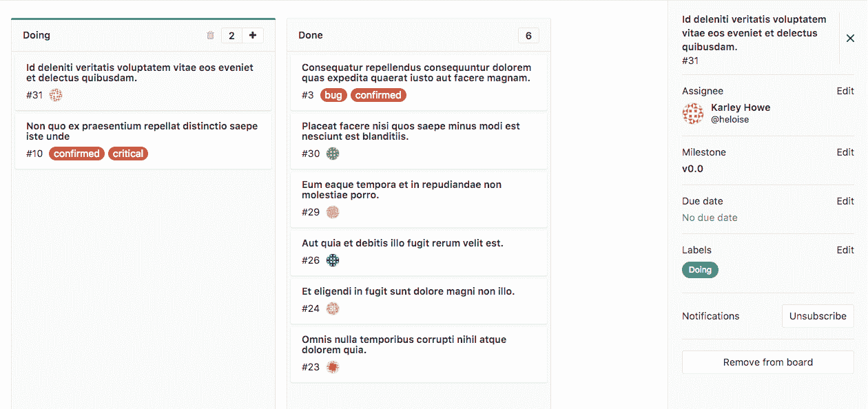
Task: Click the assignee avatar on issue #24
Action: (x=333, y=308)
